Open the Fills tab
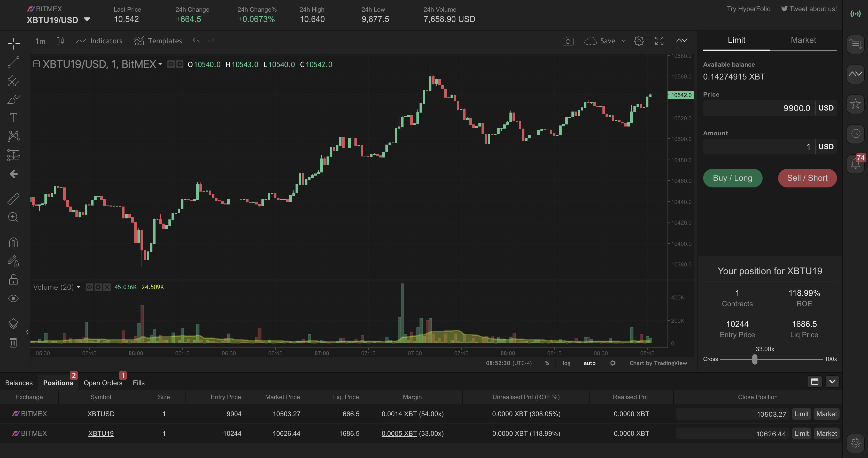This screenshot has width=868, height=458. click(138, 383)
